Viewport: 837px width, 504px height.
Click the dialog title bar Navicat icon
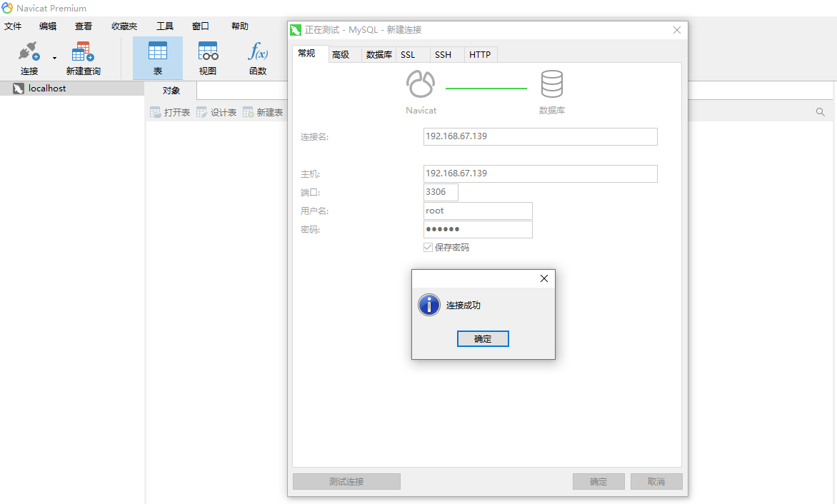(296, 30)
